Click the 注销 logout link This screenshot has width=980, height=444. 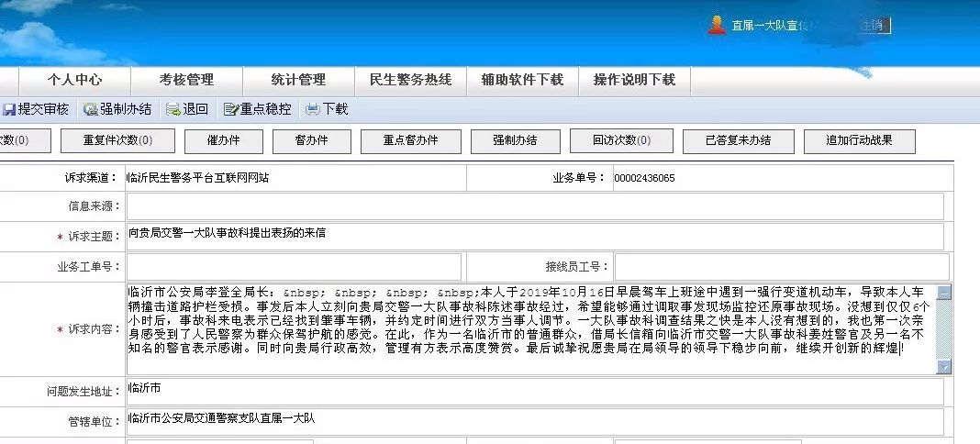tap(874, 26)
